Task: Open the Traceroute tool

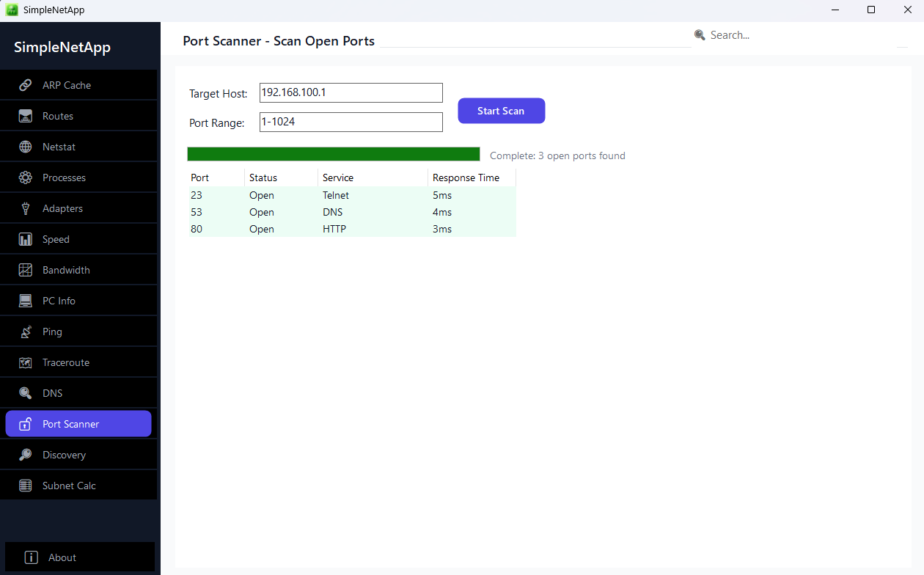Action: [78, 362]
